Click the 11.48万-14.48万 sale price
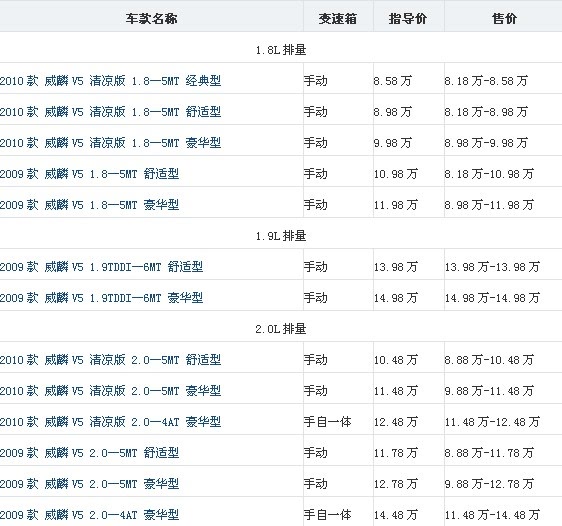The height and width of the screenshot is (526, 562). tap(492, 515)
